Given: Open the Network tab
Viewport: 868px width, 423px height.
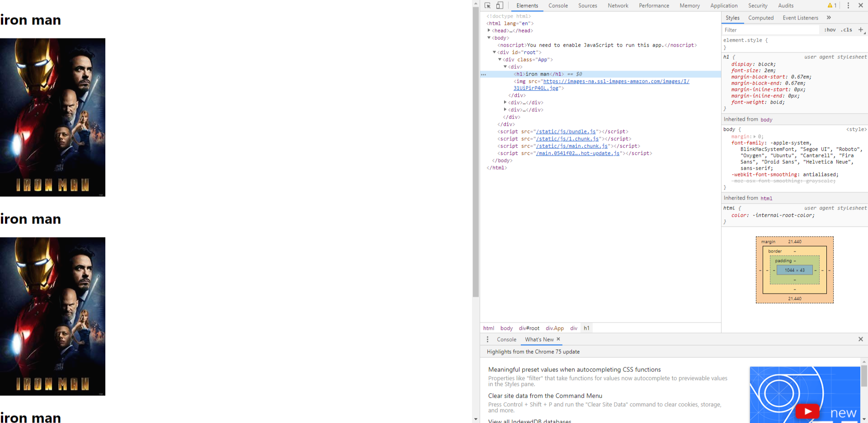Looking at the screenshot, I should pyautogui.click(x=618, y=5).
